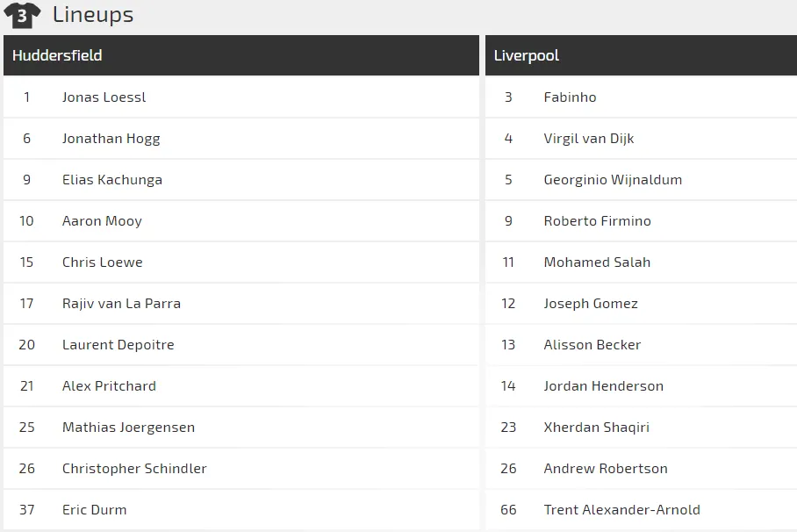Select the Liverpool team header
This screenshot has height=532, width=797.
pyautogui.click(x=526, y=55)
